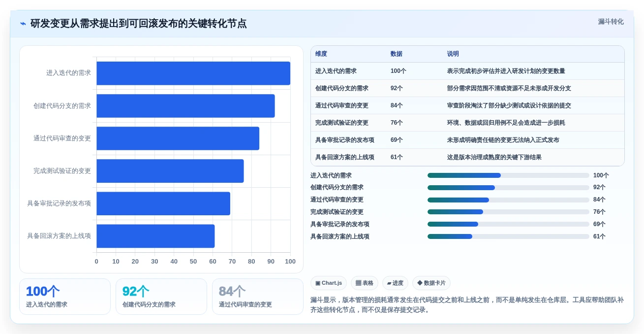Click table cell 100个 in data column
The width and height of the screenshot is (644, 334).
click(x=399, y=71)
